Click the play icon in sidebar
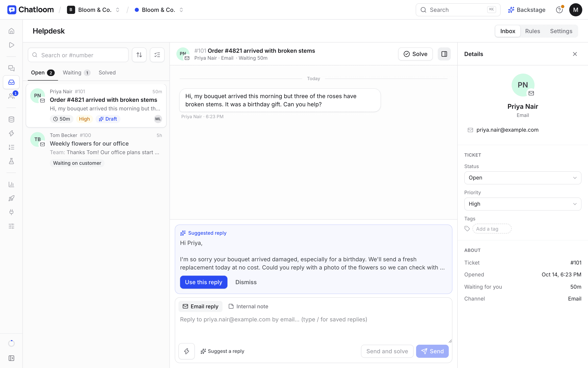This screenshot has width=588, height=368. 11,45
